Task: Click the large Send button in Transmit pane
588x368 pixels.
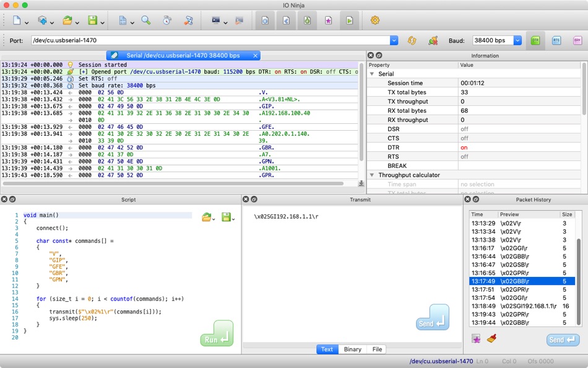Action: click(x=433, y=317)
